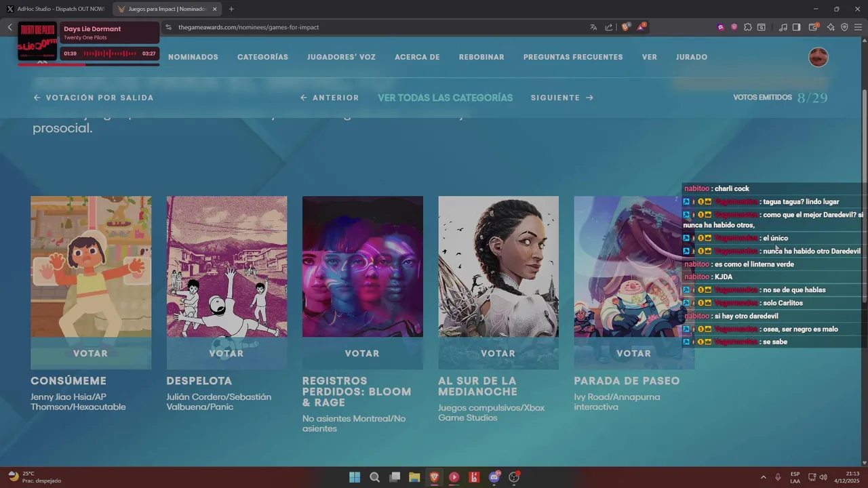Open Task View in taskbar
The width and height of the screenshot is (868, 488).
click(x=395, y=477)
